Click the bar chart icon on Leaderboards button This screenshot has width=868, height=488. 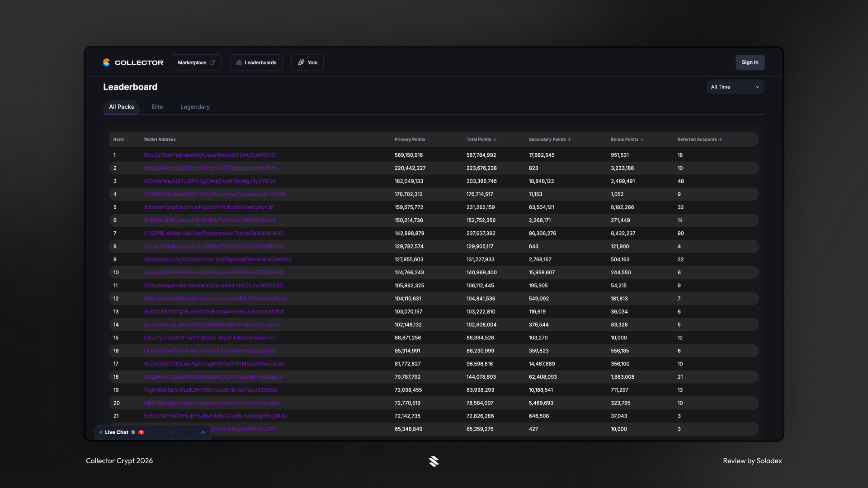coord(239,62)
